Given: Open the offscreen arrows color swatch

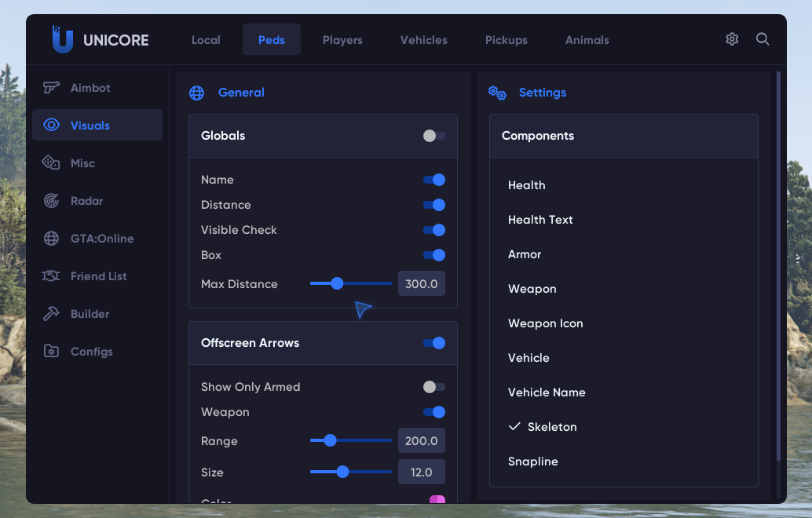Looking at the screenshot, I should pyautogui.click(x=437, y=500).
